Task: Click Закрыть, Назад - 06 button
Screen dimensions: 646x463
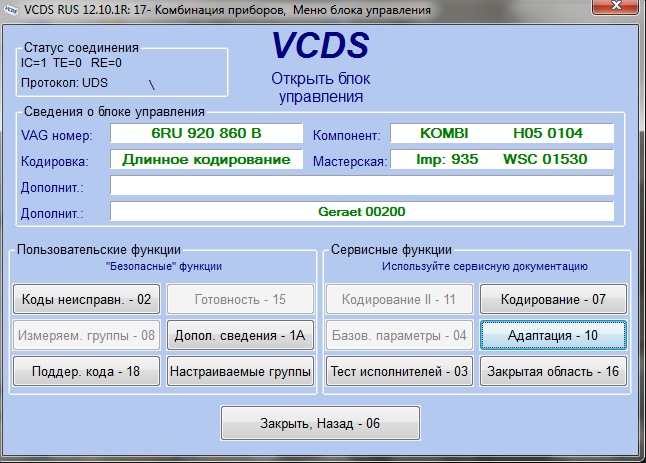Action: point(321,423)
